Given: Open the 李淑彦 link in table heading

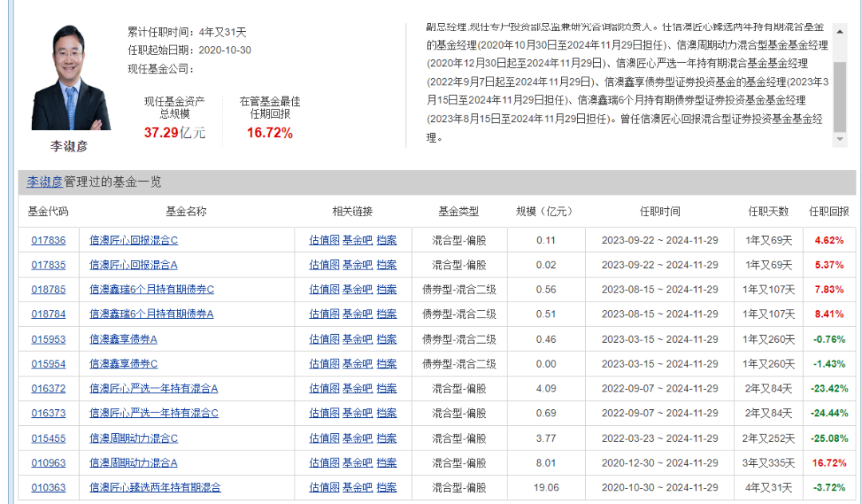Looking at the screenshot, I should (x=45, y=182).
